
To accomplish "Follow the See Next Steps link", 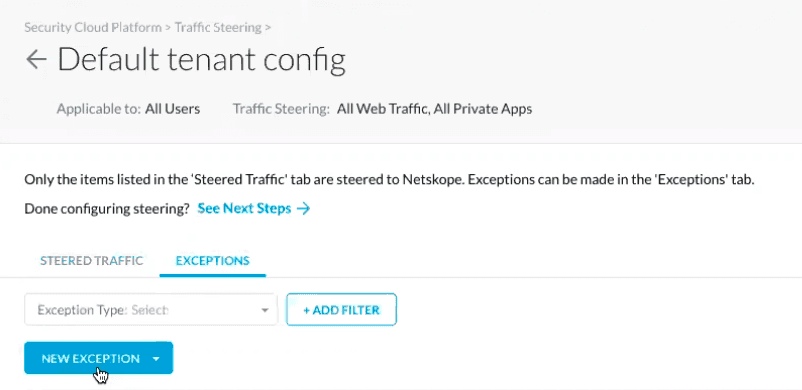I will 244,209.
